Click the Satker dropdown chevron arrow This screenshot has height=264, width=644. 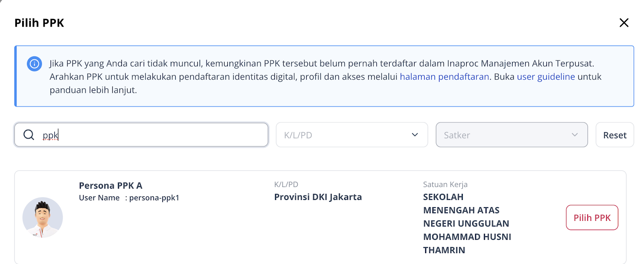pyautogui.click(x=575, y=135)
